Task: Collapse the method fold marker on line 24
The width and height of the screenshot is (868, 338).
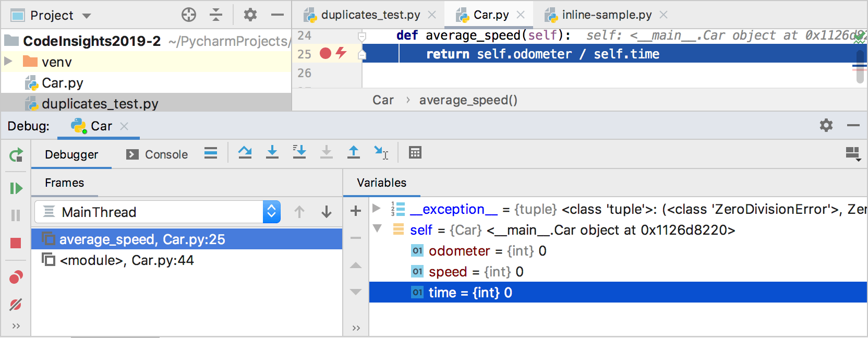Action: click(361, 36)
